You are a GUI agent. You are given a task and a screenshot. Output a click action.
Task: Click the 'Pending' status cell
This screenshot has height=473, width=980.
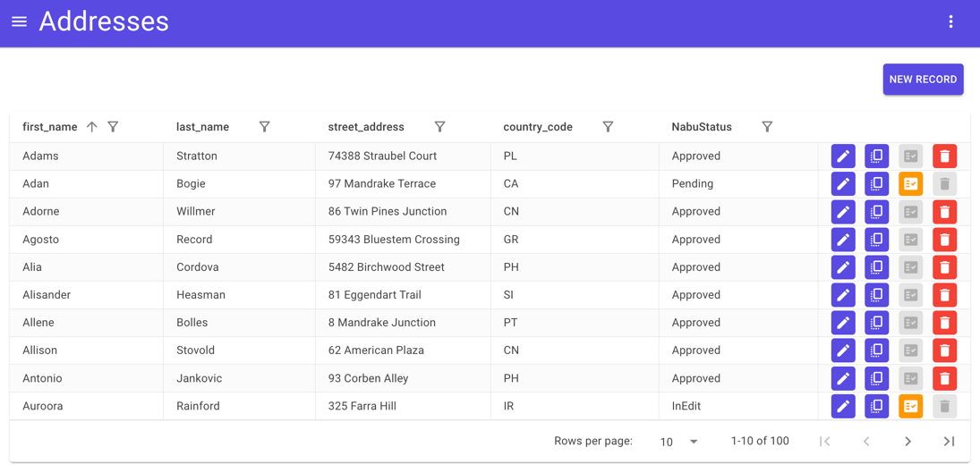coord(738,184)
